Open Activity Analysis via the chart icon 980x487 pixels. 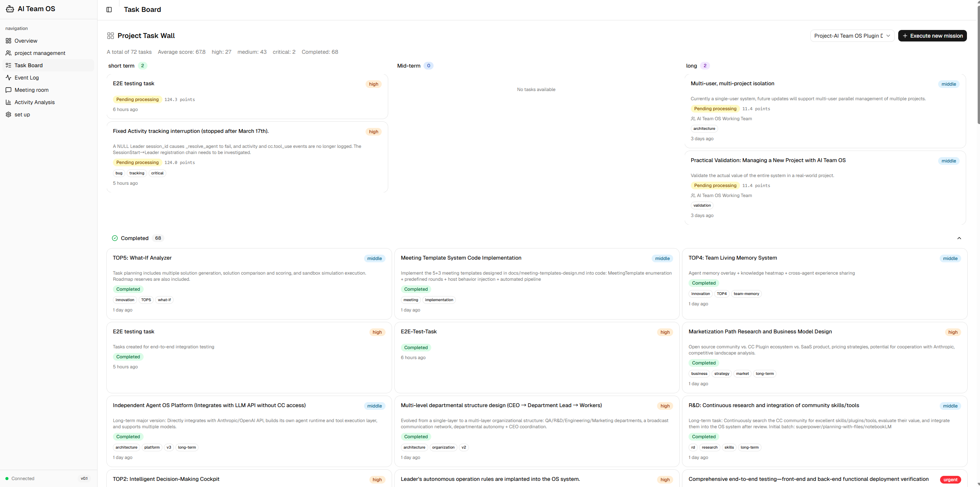click(8, 102)
